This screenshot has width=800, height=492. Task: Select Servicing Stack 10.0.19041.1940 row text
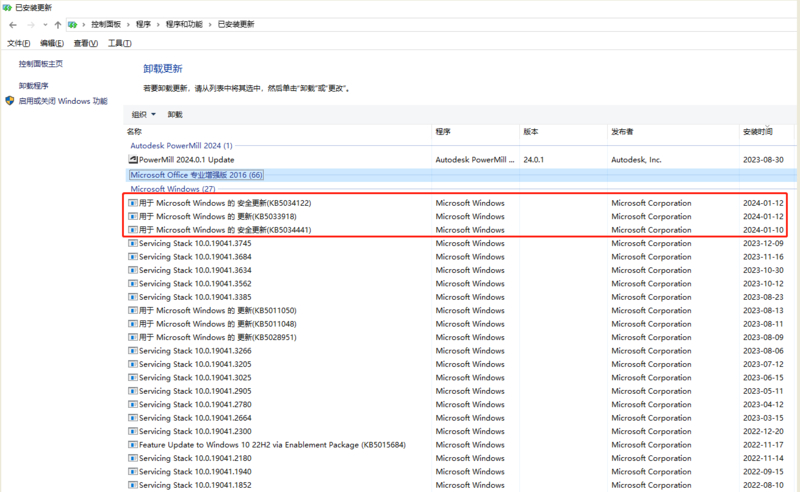(x=195, y=472)
